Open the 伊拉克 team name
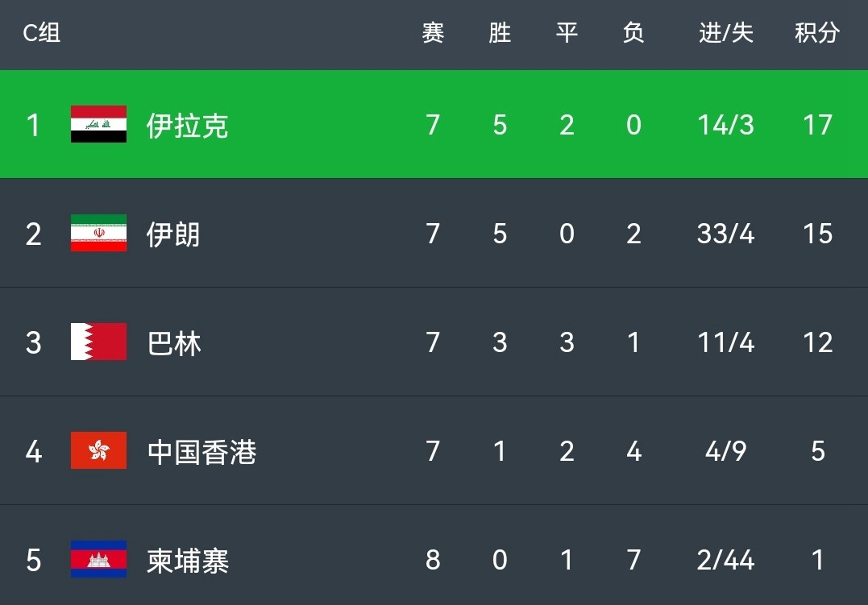The width and height of the screenshot is (868, 605). click(x=187, y=125)
